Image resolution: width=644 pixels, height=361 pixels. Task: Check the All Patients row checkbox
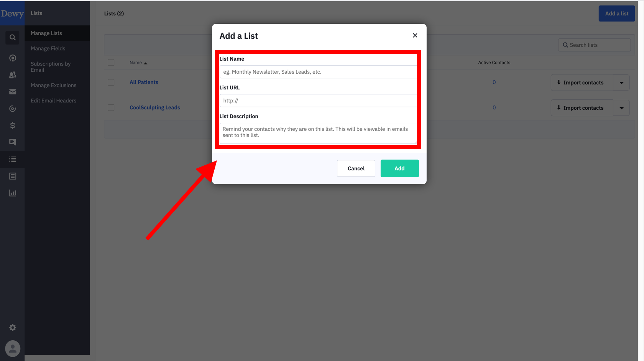coord(111,82)
